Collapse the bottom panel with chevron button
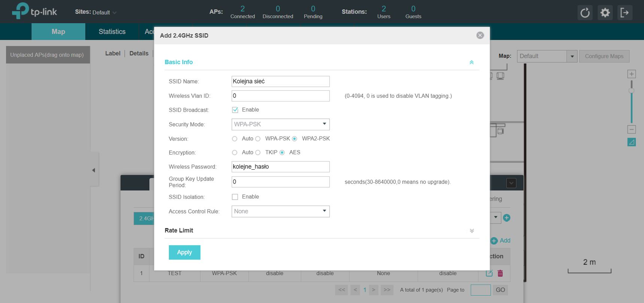644x303 pixels. 511,183
